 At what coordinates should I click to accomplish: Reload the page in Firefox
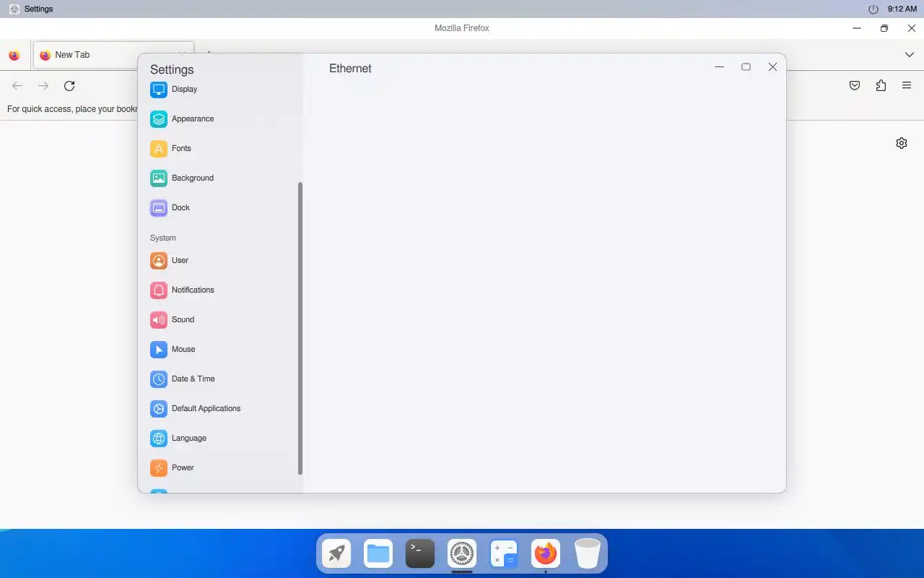[69, 86]
